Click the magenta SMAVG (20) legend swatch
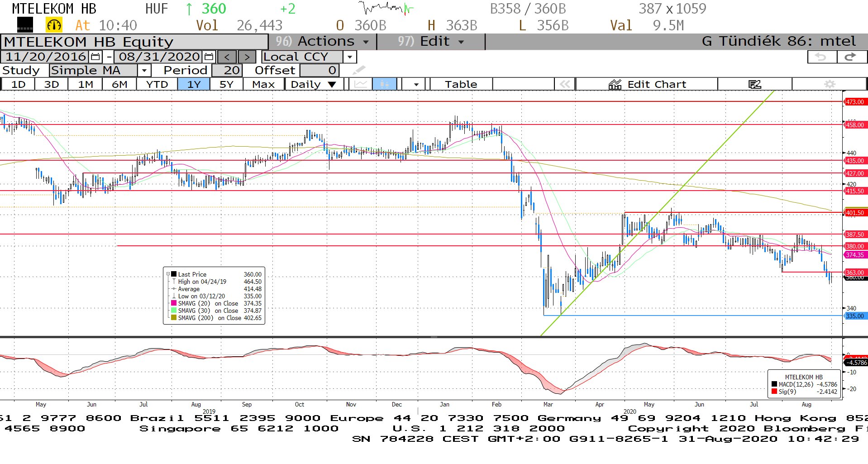 click(x=174, y=303)
